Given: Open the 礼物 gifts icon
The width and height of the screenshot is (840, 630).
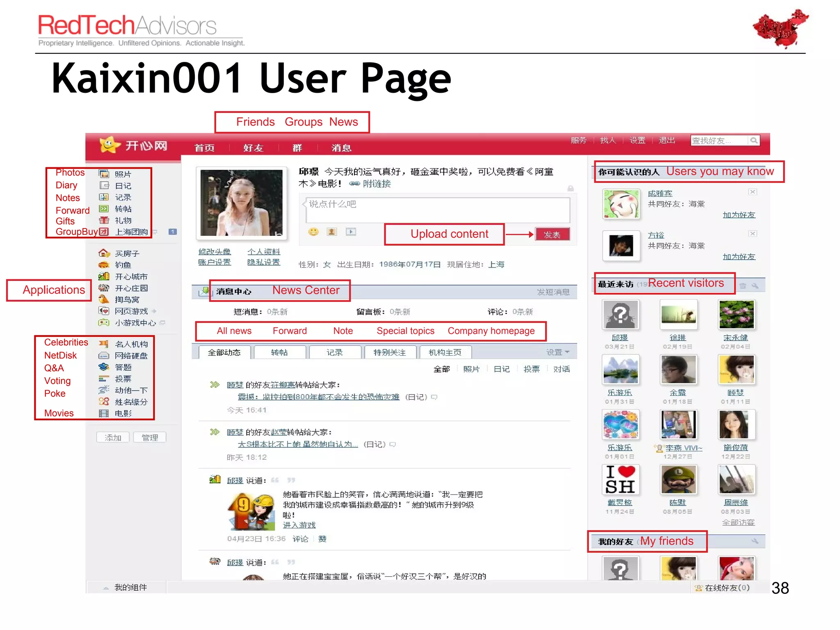Looking at the screenshot, I should click(104, 220).
